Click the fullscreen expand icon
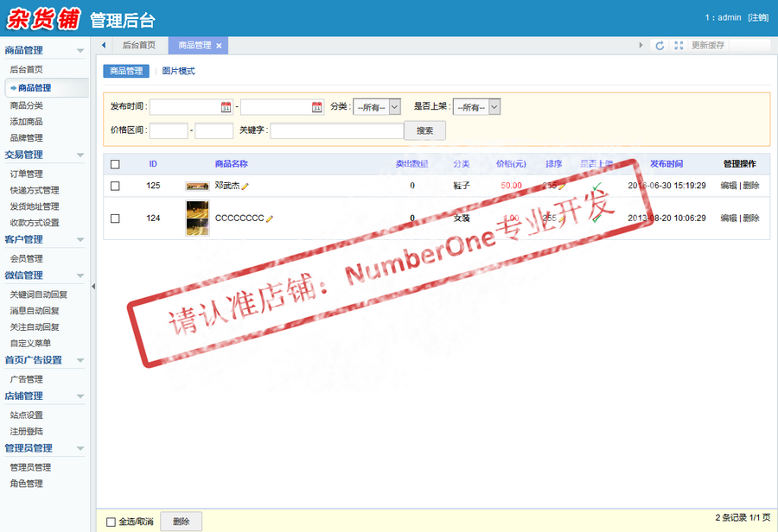This screenshot has width=778, height=532. [679, 45]
